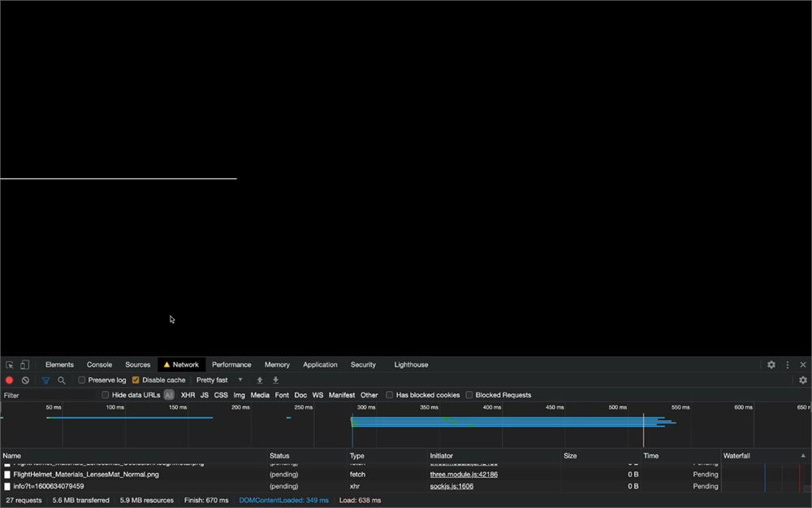Check Blocked Requests filter

click(469, 395)
